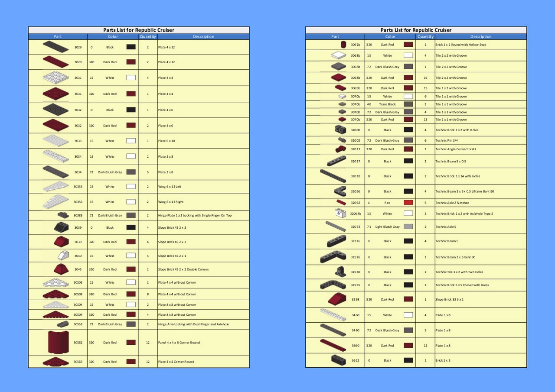Image resolution: width=555 pixels, height=392 pixels.
Task: Click part number 32064b
Action: click(356, 214)
